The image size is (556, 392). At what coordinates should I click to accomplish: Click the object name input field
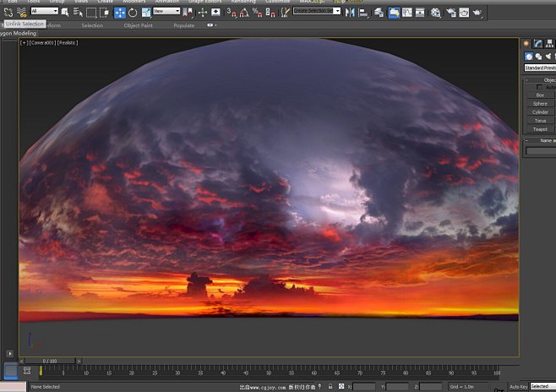541,151
